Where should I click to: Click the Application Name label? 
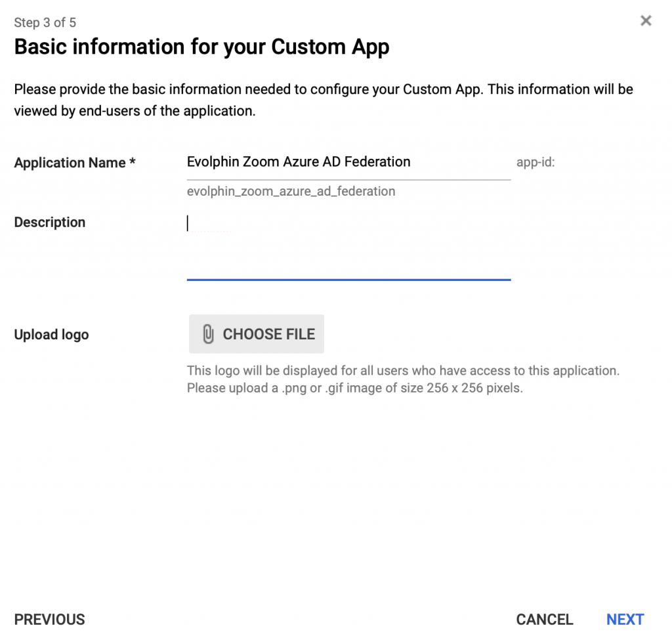[70, 163]
